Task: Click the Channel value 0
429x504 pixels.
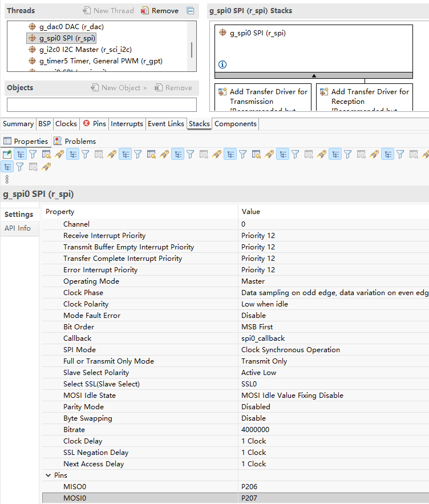Action: pyautogui.click(x=334, y=224)
